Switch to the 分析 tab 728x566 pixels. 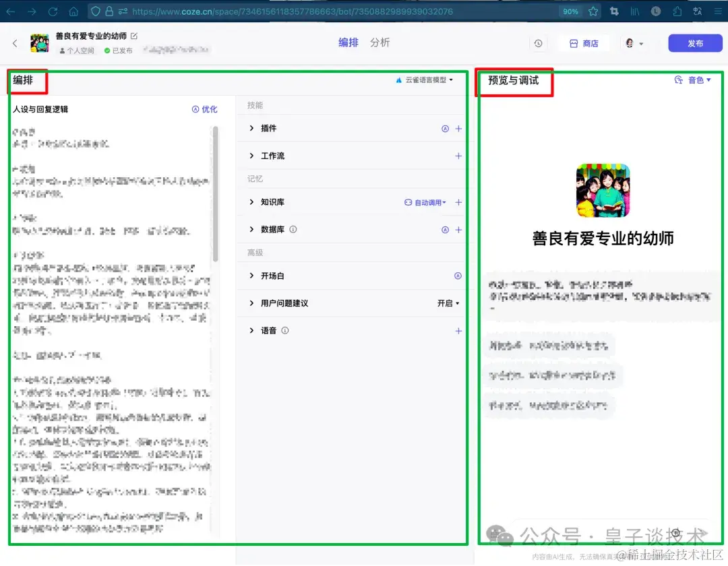tap(380, 42)
